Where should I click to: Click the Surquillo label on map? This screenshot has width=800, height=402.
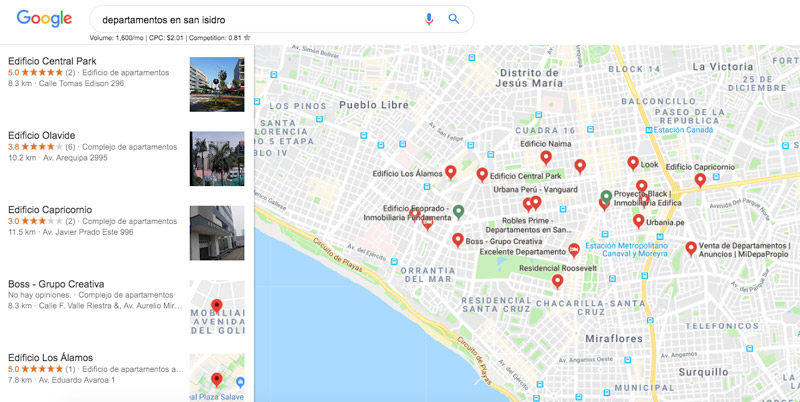[x=704, y=372]
